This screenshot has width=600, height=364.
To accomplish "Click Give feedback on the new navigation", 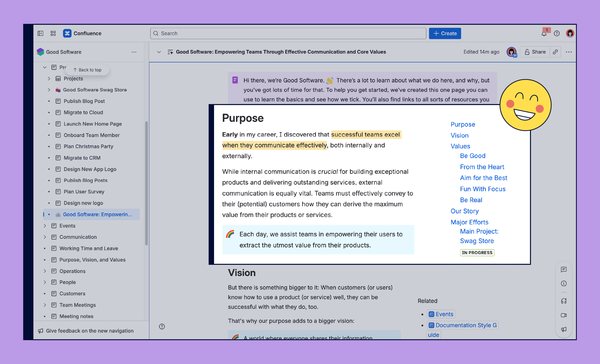I will pos(90,331).
